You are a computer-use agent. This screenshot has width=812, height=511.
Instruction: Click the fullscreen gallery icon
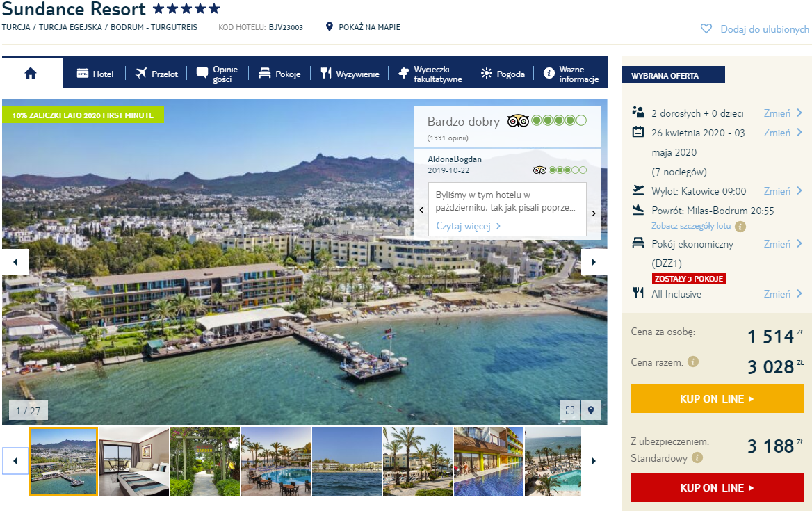click(569, 410)
